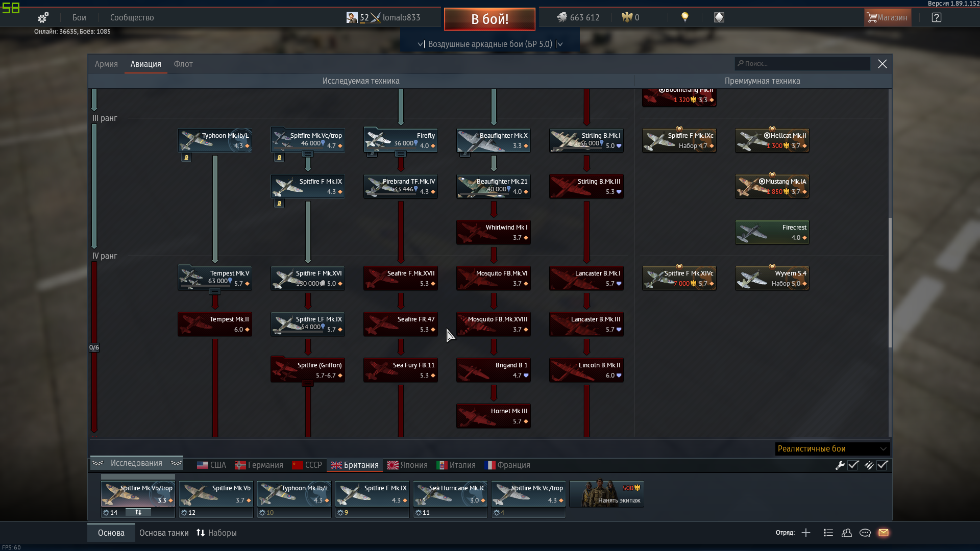The height and width of the screenshot is (551, 980).
Task: Click the В бой! button
Action: [x=489, y=19]
